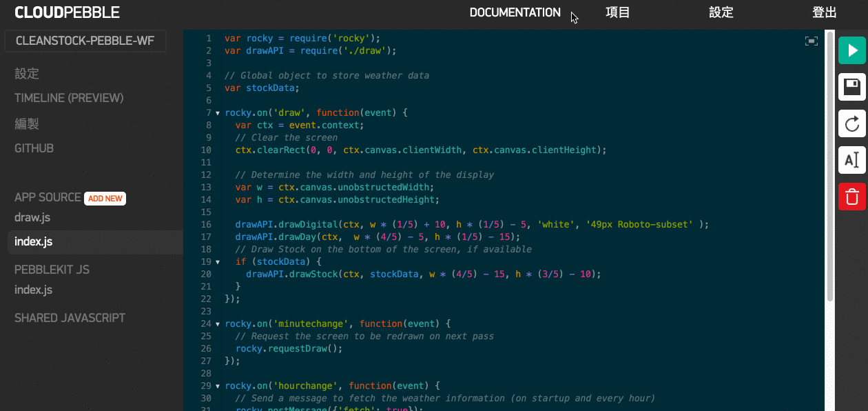Click the CloudPebble logo
This screenshot has height=411, width=868.
pyautogui.click(x=67, y=12)
